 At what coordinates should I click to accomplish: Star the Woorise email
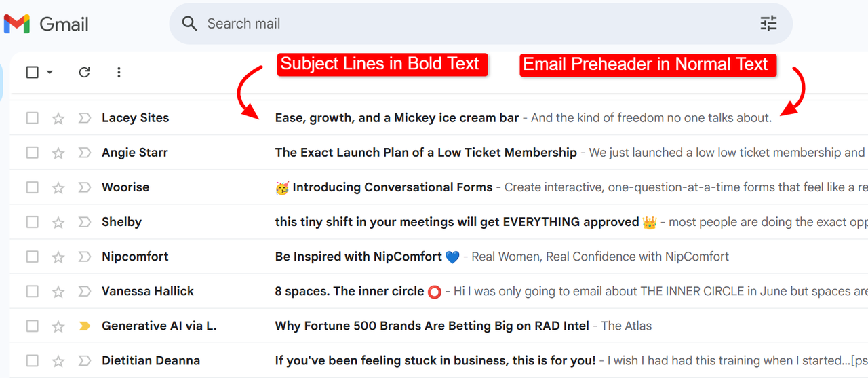[x=58, y=187]
